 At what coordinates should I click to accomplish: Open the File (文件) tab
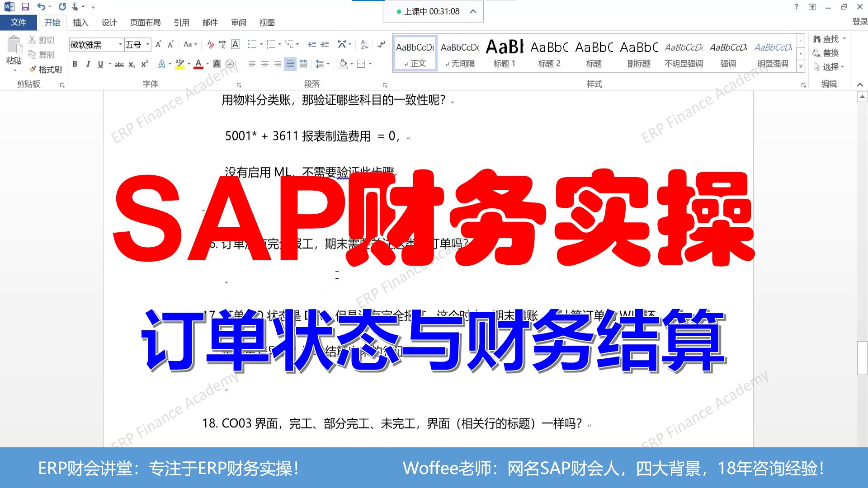point(19,23)
